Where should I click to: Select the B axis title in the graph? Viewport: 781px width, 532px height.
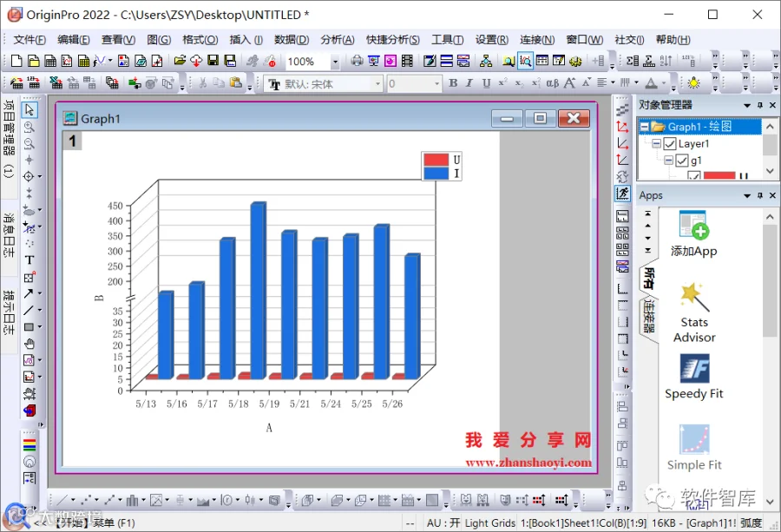99,298
